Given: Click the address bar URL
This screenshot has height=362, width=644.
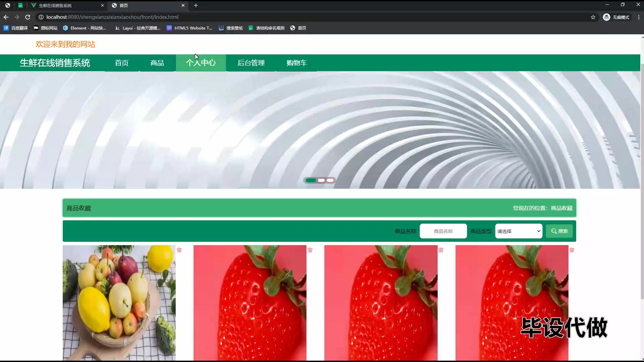Looking at the screenshot, I should click(x=112, y=17).
